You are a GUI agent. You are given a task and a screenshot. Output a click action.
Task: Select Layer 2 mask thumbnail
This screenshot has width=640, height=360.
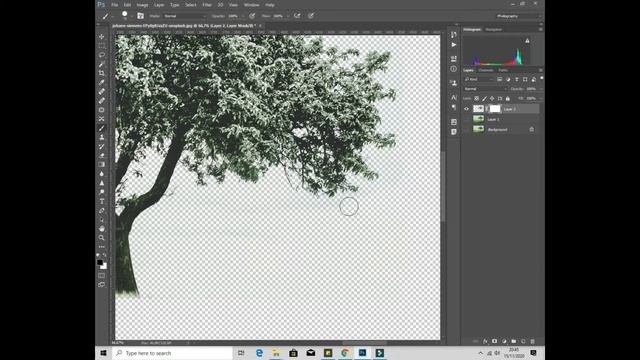coord(495,109)
